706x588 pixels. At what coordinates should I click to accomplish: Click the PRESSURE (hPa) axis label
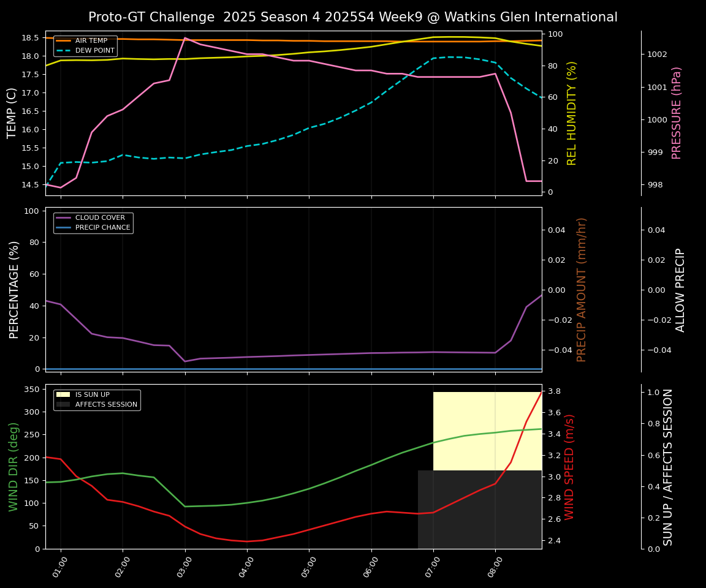coord(677,113)
